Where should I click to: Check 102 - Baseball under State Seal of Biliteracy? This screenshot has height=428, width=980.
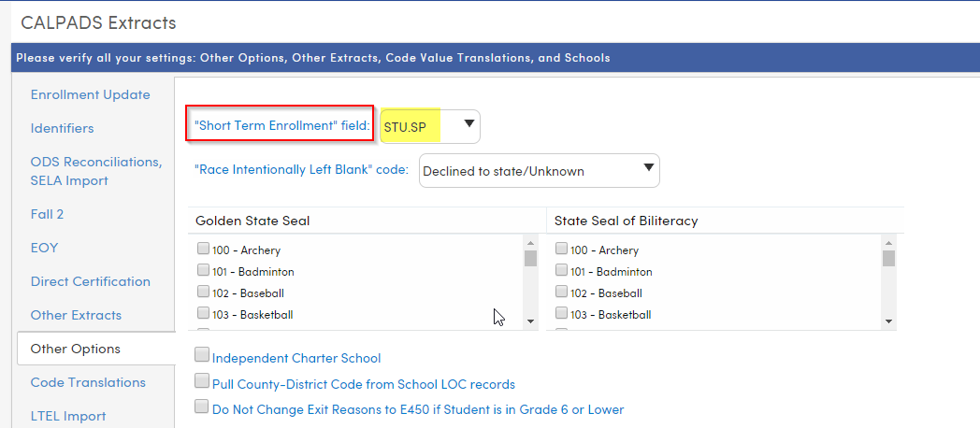[561, 292]
